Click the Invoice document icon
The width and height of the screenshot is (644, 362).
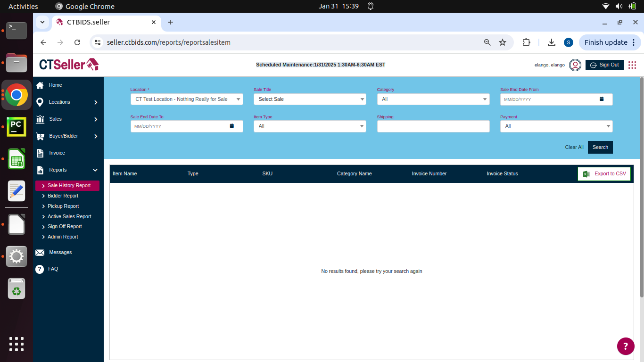coord(40,153)
